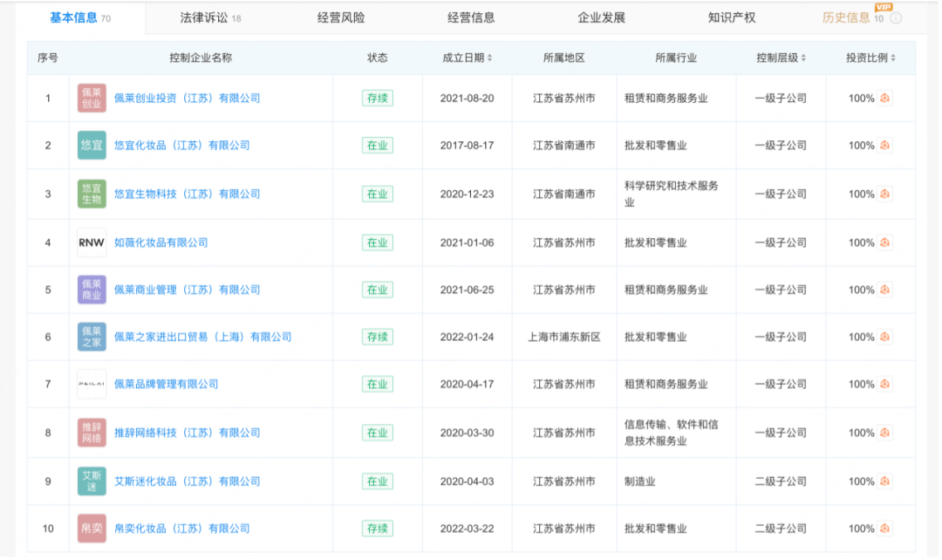Image resolution: width=942 pixels, height=560 pixels.
Task: Click the 状态 column header
Action: coord(378,58)
